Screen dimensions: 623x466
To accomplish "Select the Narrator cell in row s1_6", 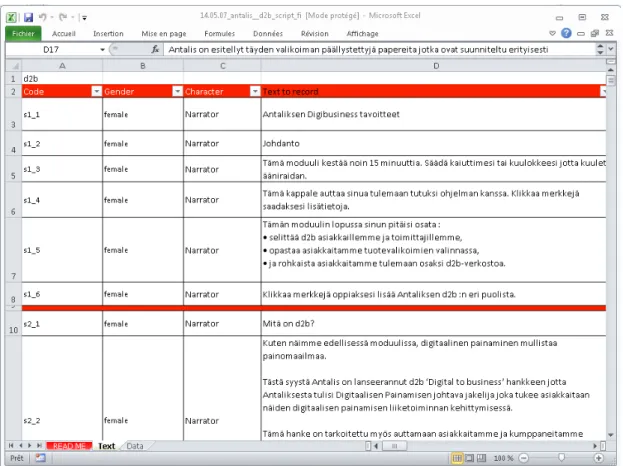I will point(222,294).
